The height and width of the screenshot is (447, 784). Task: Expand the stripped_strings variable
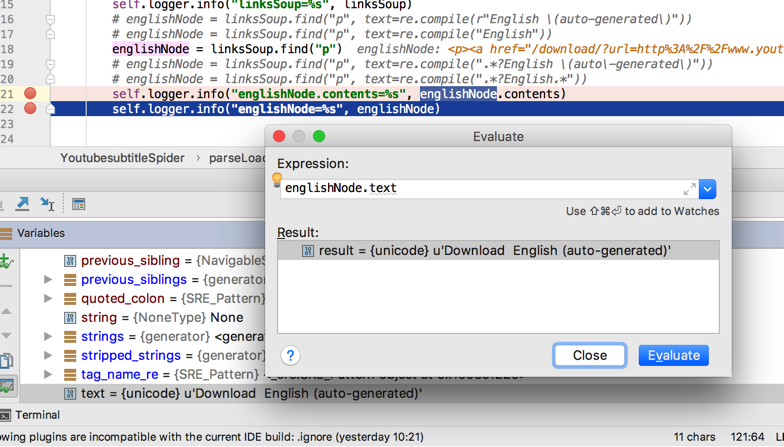tap(48, 356)
